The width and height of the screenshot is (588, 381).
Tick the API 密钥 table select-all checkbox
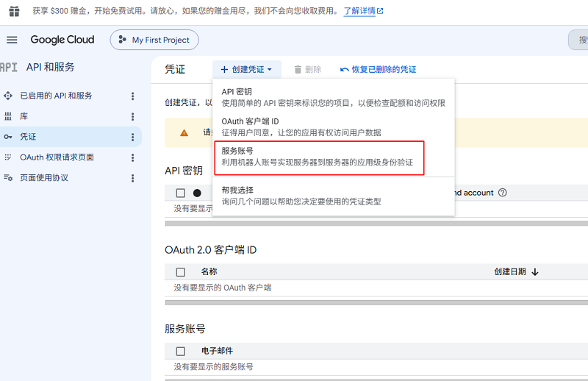click(181, 193)
